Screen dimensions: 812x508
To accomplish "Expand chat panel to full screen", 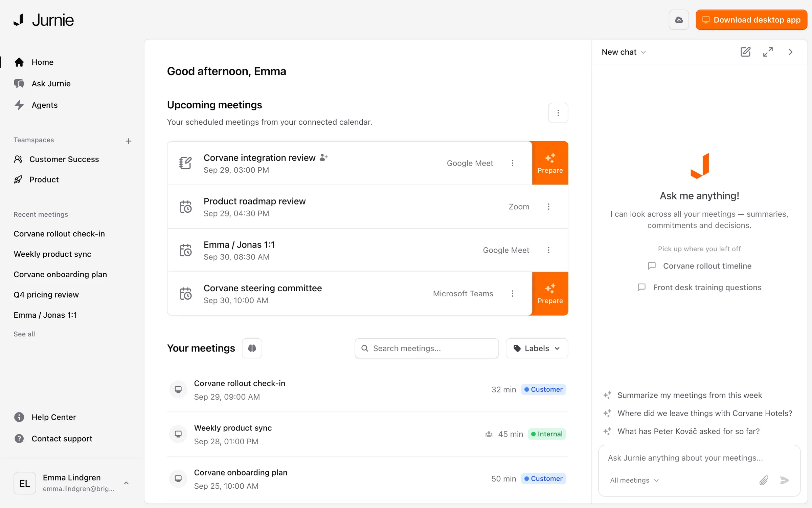I will pyautogui.click(x=768, y=52).
